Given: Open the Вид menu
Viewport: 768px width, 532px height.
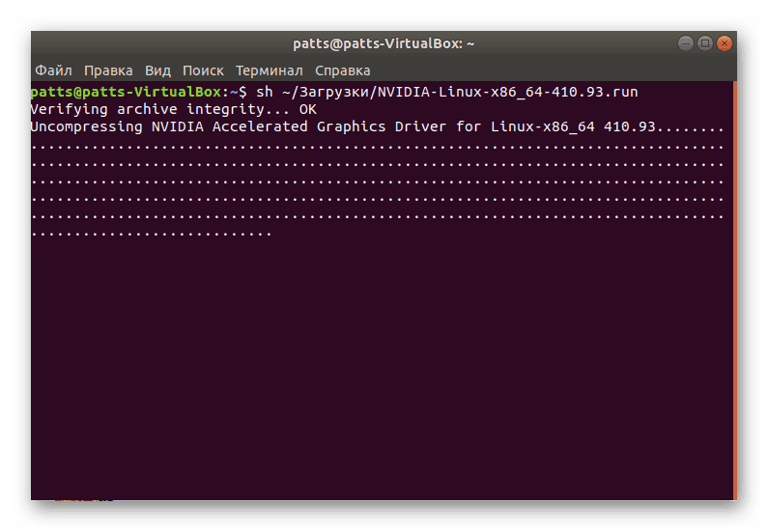Looking at the screenshot, I should pos(157,70).
